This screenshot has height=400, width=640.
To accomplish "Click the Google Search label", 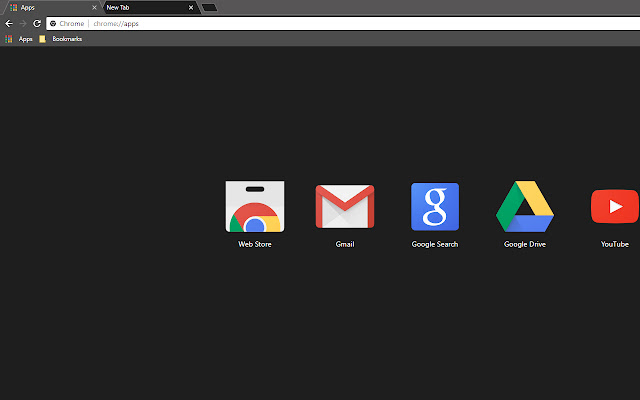I will click(435, 244).
